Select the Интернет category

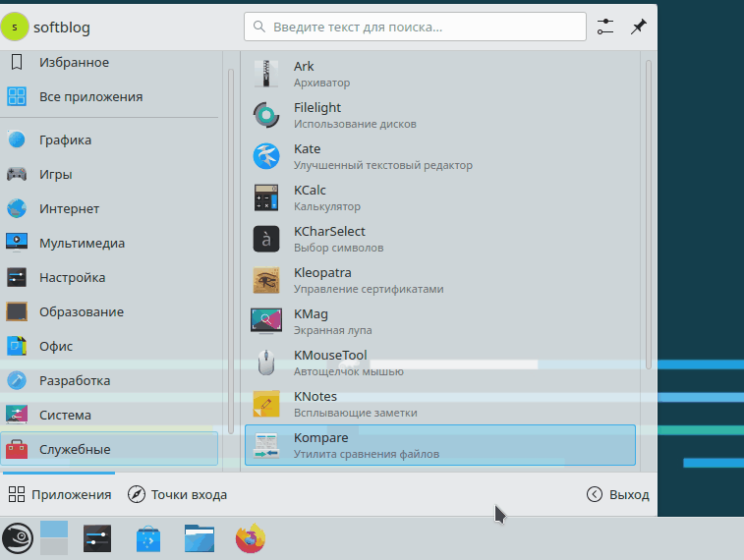coord(109,208)
